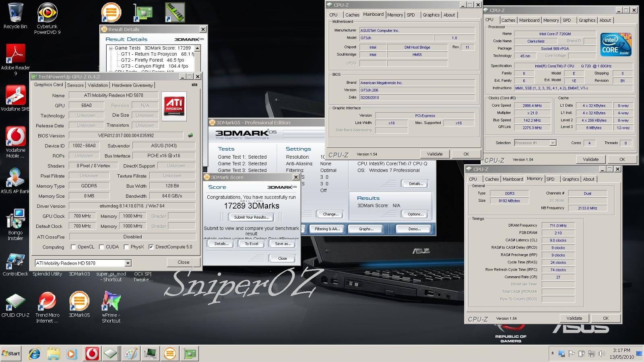Switch to Caches tab in CPU-Z CPU window
The image size is (644, 362).
click(x=508, y=20)
